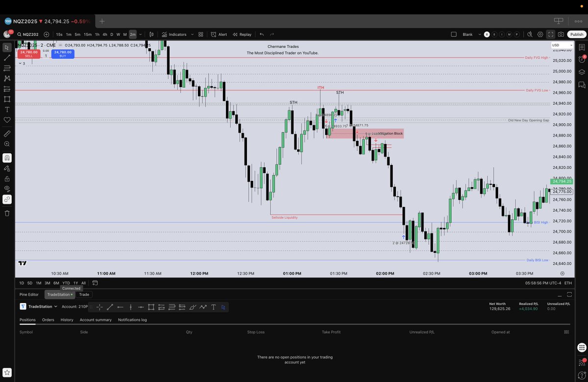The width and height of the screenshot is (588, 382).
Task: Select rectangle tool in floating drawing toolbar
Action: pyautogui.click(x=151, y=307)
